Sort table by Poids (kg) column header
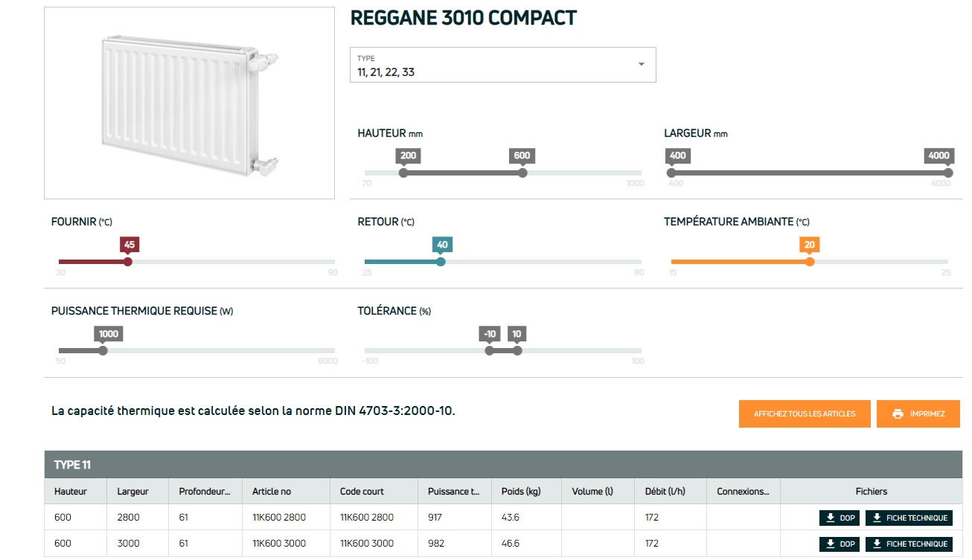 521,492
